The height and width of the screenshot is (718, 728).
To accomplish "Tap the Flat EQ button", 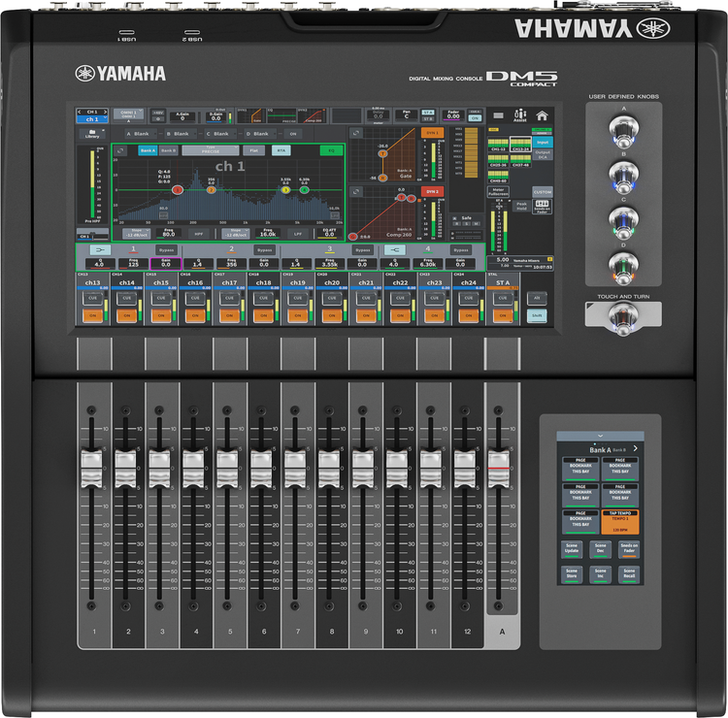I will click(254, 150).
